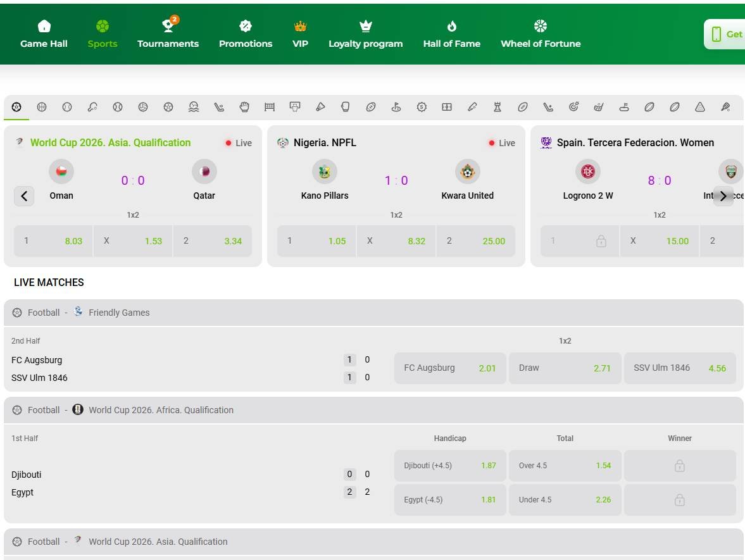Viewport: 745px width, 560px height.
Task: Place bet on FC Augsburg at 2.01
Action: click(449, 368)
